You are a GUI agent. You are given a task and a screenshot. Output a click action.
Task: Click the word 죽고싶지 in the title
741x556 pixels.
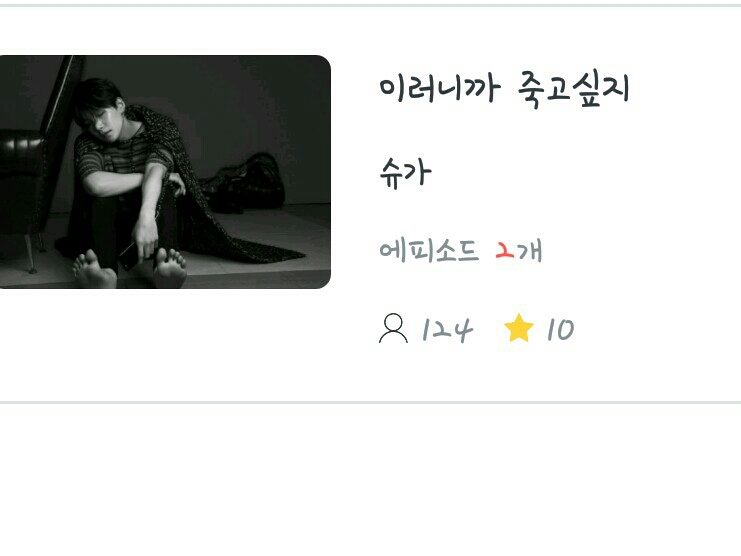click(574, 91)
